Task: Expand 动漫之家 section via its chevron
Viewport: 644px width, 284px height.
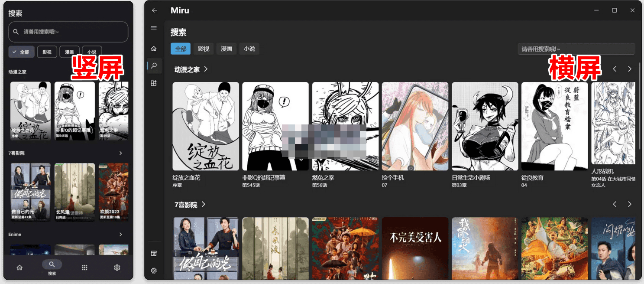Action: (206, 69)
